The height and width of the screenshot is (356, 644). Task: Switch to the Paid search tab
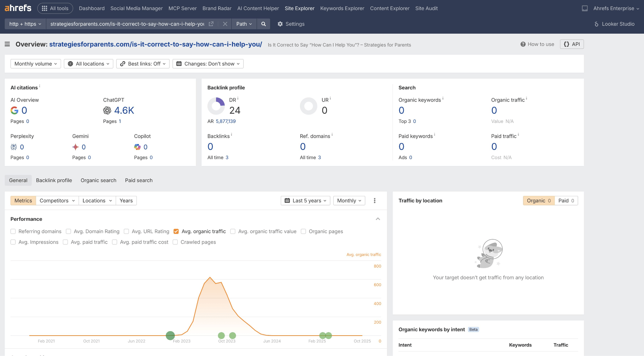[138, 180]
